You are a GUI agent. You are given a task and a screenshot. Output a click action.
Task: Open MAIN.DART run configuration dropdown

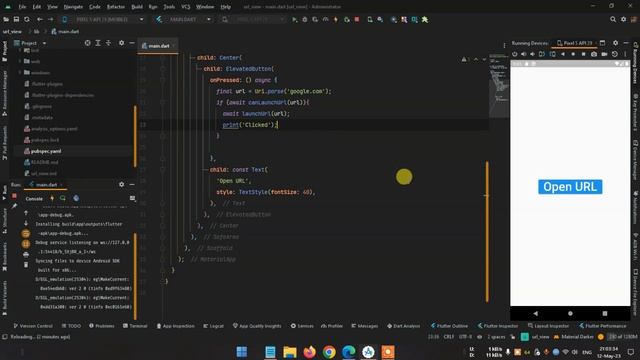(184, 20)
